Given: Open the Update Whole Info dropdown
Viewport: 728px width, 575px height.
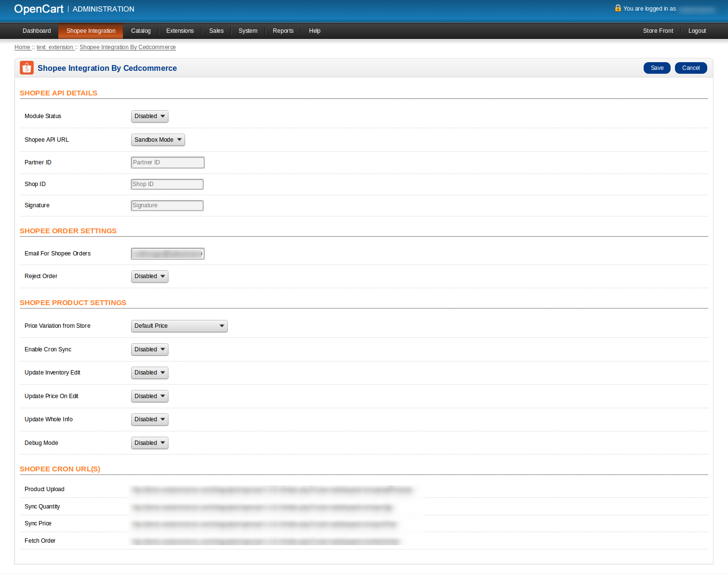Looking at the screenshot, I should tap(149, 419).
